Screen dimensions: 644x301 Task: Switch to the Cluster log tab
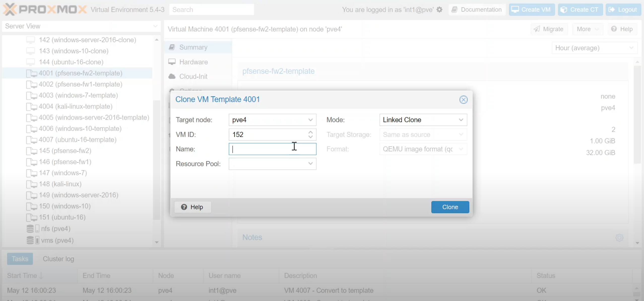(58, 259)
